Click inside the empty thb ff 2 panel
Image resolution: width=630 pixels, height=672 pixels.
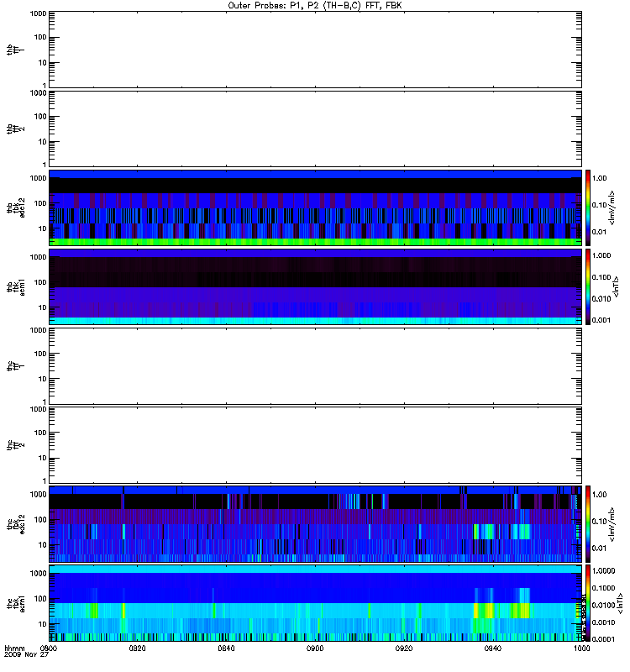[315, 129]
